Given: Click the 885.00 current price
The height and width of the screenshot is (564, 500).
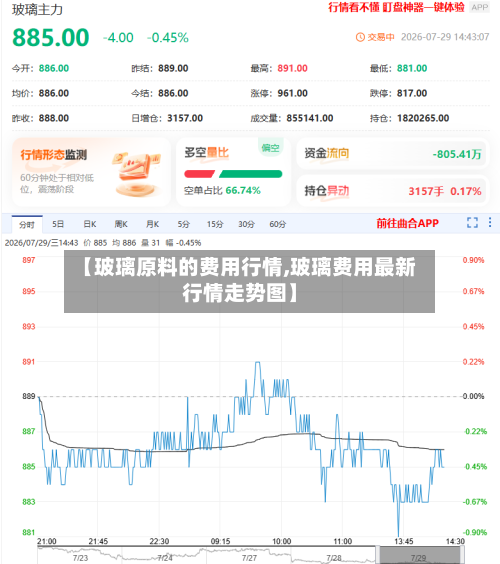Looking at the screenshot, I should (x=51, y=37).
